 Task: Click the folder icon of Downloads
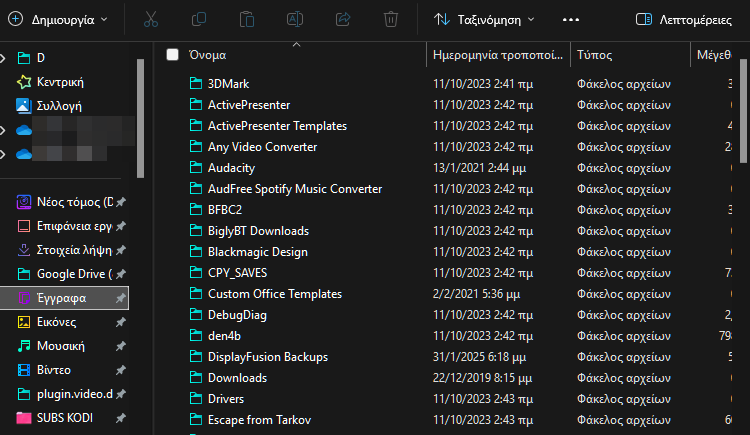[x=196, y=378]
